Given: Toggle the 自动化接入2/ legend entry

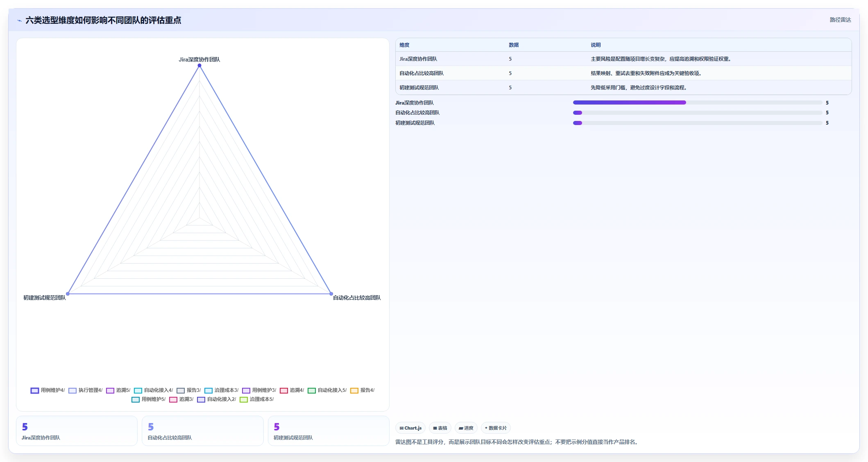Looking at the screenshot, I should point(216,399).
